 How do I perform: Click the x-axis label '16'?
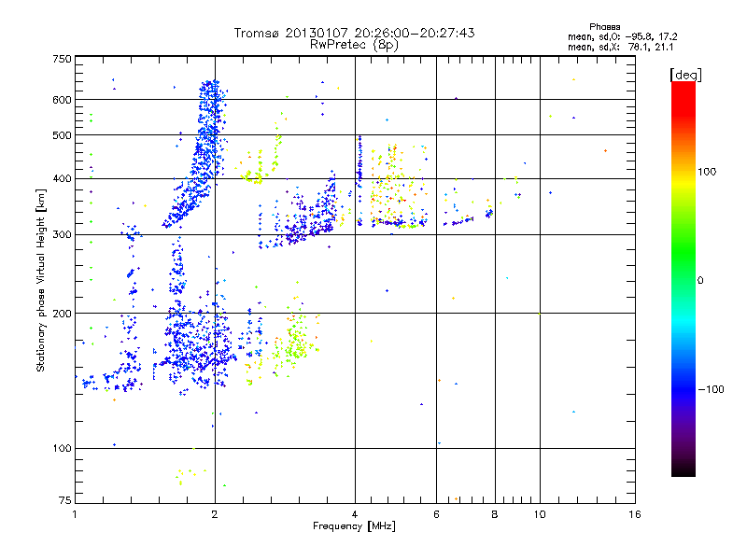635,514
